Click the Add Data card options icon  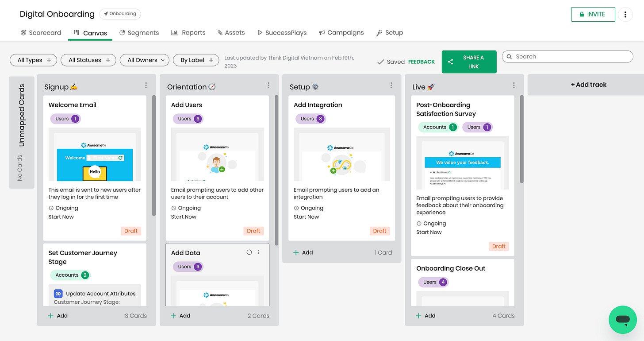[x=258, y=252]
